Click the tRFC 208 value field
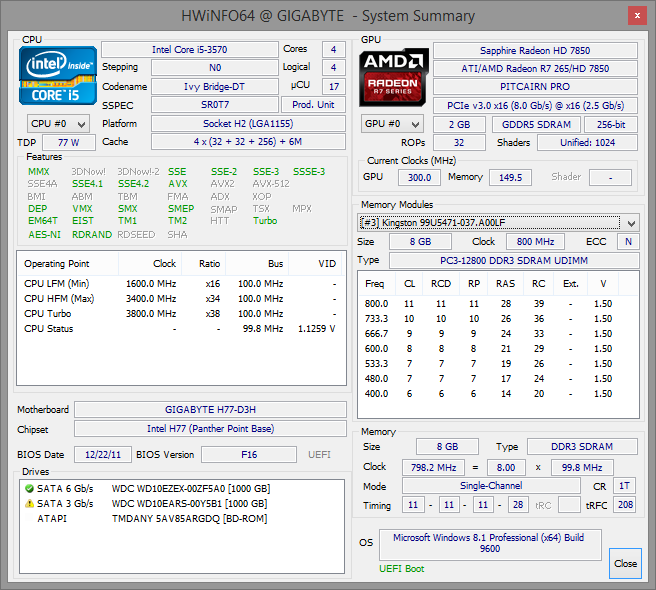 point(625,505)
